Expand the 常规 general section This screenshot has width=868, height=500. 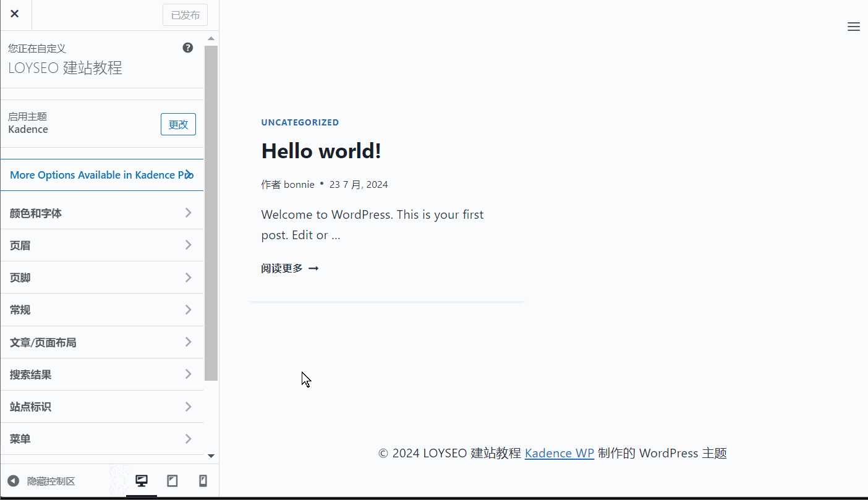[102, 310]
